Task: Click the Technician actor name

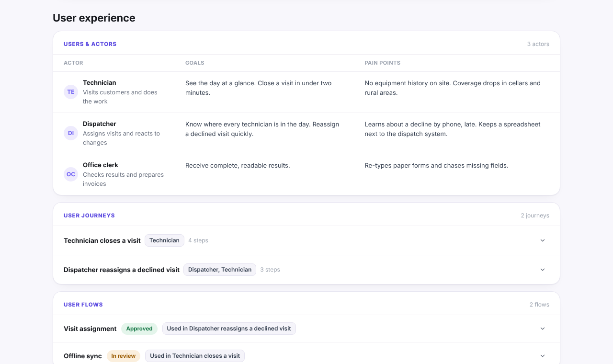Action: 100,83
